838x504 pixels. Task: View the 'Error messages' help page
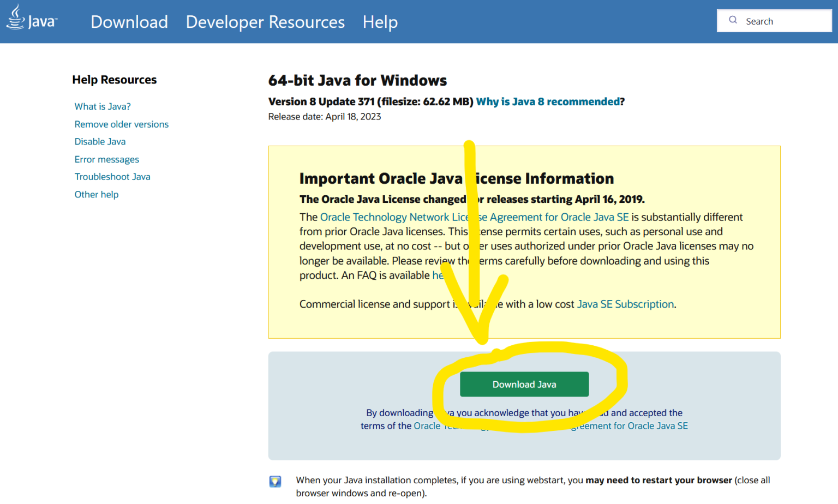[x=106, y=159]
